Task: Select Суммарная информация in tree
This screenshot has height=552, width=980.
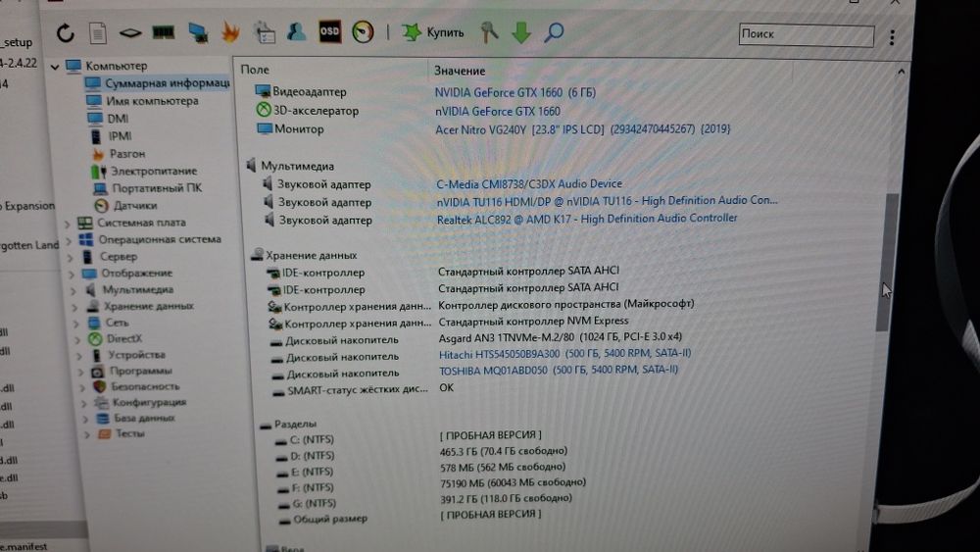Action: 158,83
